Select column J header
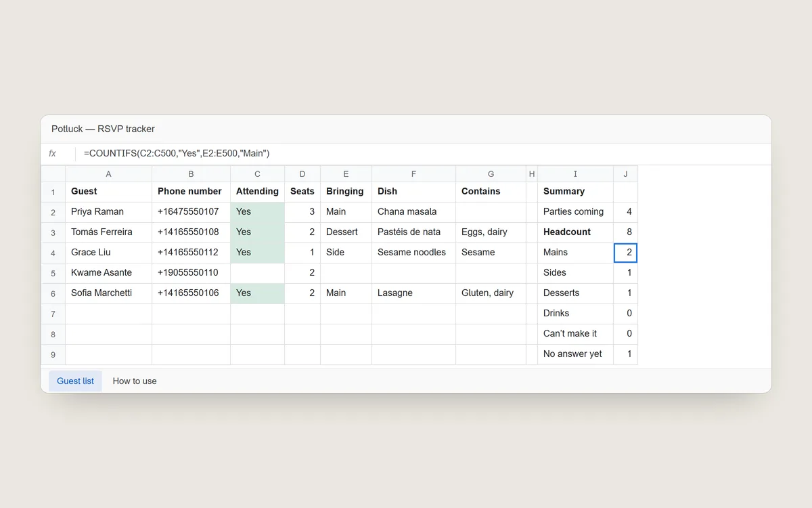 pyautogui.click(x=625, y=174)
